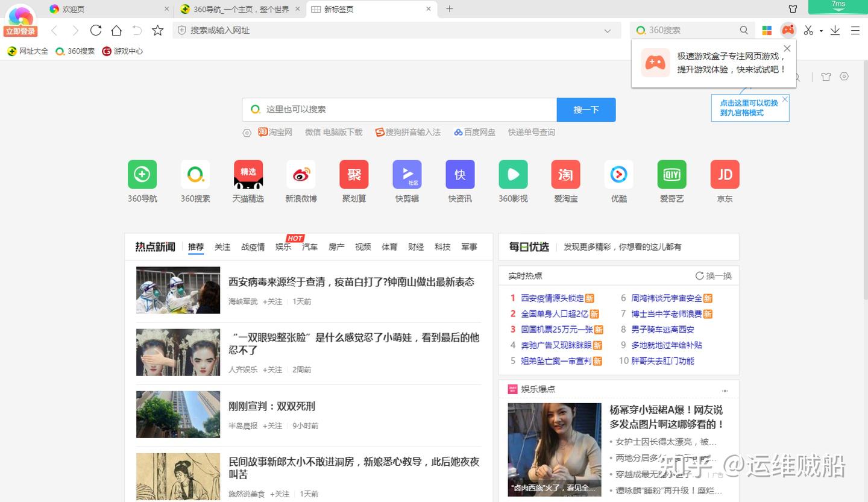Open the 优酷 shortcut icon
This screenshot has width=868, height=502.
click(619, 175)
